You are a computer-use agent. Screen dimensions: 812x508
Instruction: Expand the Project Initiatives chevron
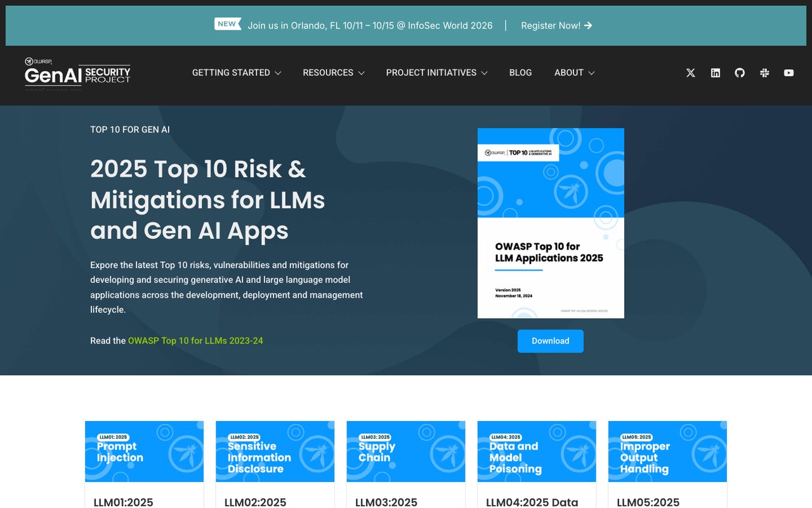pyautogui.click(x=484, y=73)
